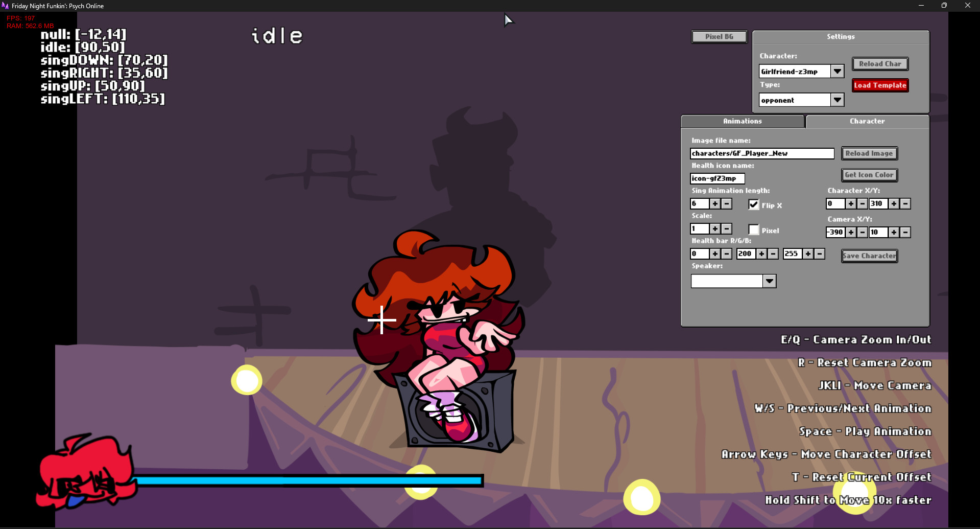
Task: Toggle the Pixel BG button
Action: point(719,37)
